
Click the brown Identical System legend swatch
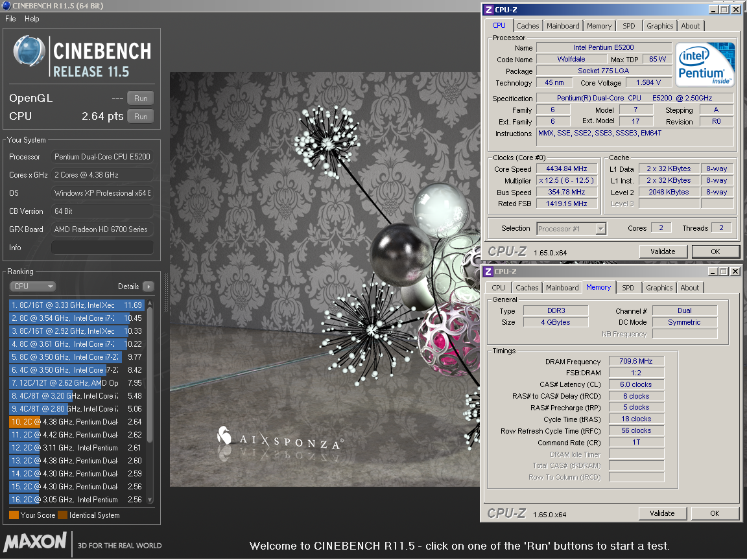pyautogui.click(x=62, y=515)
